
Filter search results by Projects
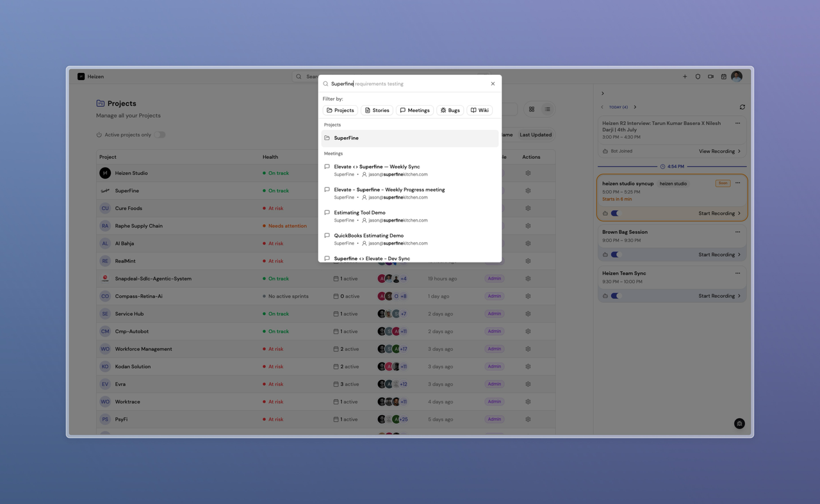click(340, 110)
